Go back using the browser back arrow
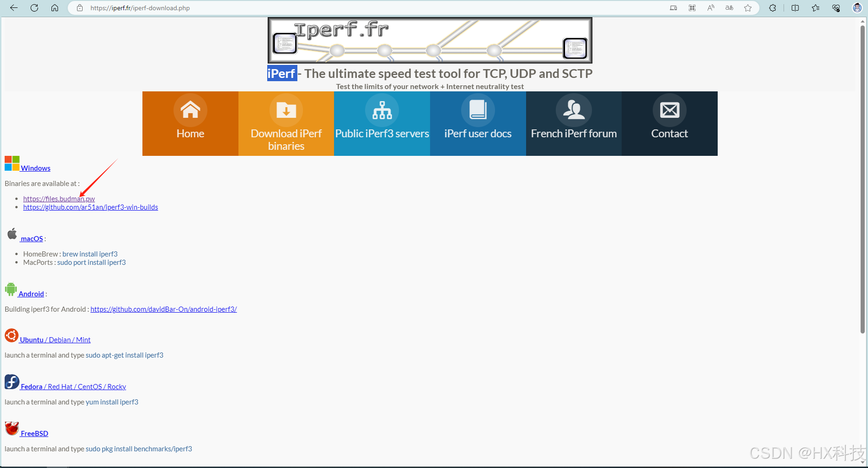The width and height of the screenshot is (868, 468). (x=14, y=8)
